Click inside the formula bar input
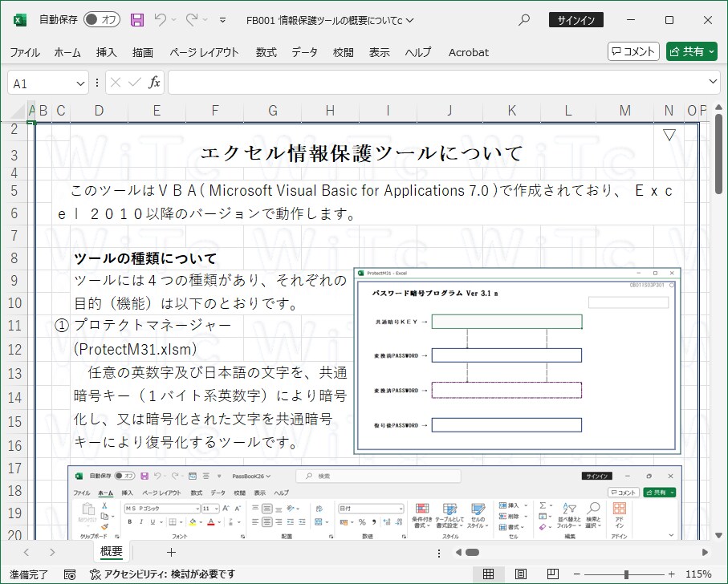The width and height of the screenshot is (728, 584). tap(437, 83)
